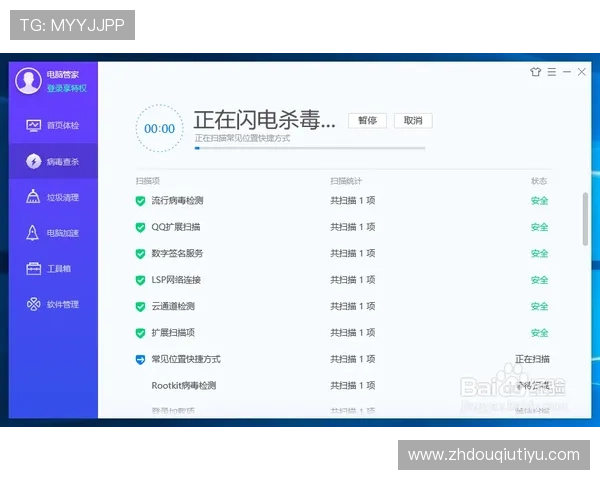Select the QQ扩展扫描 row text
The image size is (600, 480).
[x=176, y=227]
